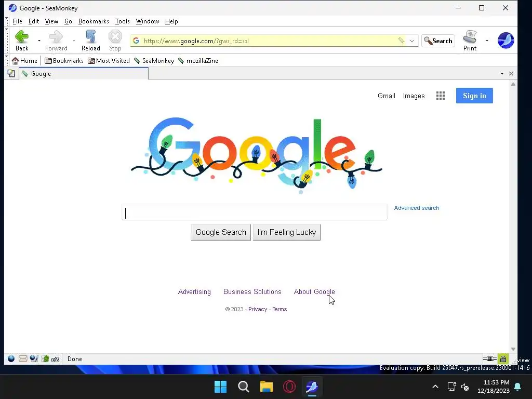Collapse the bookmarks toolbar grippy
Image resolution: width=532 pixels, height=399 pixels.
(6, 60)
